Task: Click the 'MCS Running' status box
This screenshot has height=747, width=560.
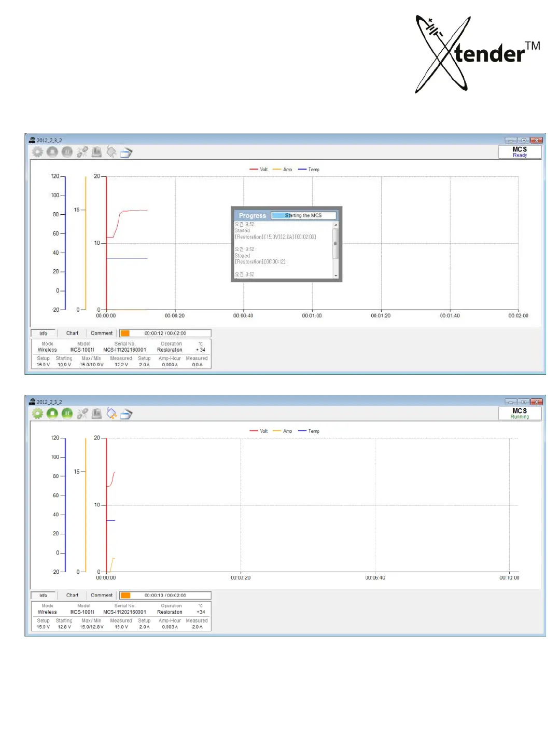Action: pos(520,413)
